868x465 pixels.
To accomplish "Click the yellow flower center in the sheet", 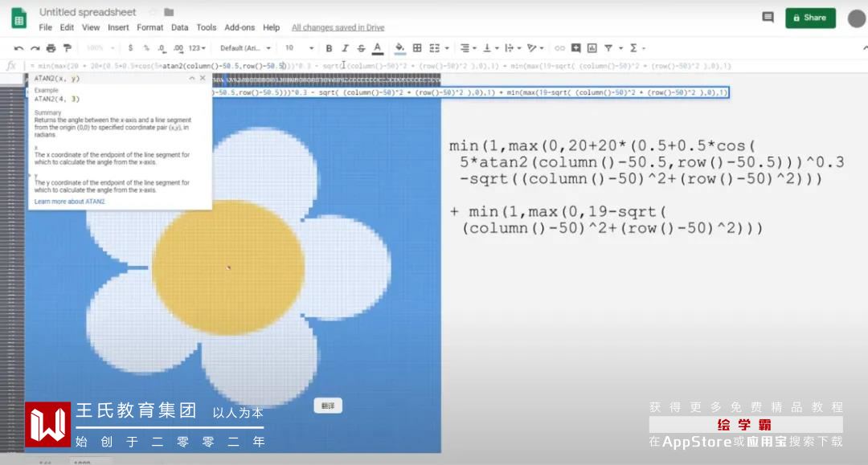I will (228, 267).
